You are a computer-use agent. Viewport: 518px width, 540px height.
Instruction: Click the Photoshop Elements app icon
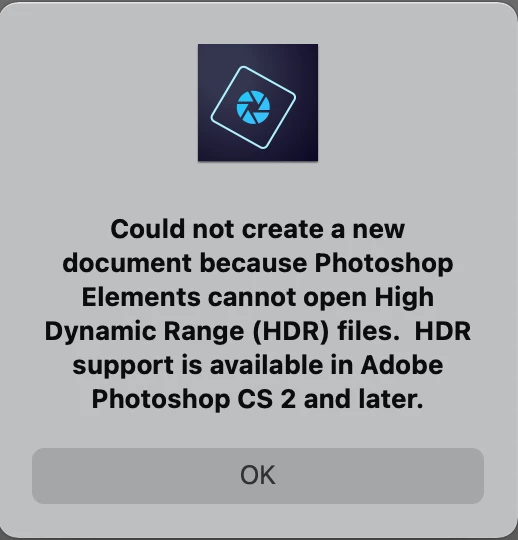(258, 102)
